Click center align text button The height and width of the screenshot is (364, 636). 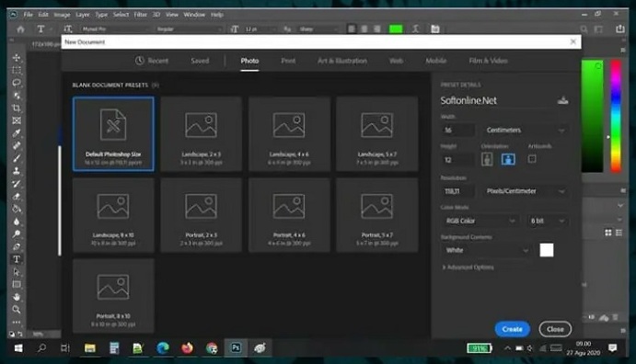point(364,28)
